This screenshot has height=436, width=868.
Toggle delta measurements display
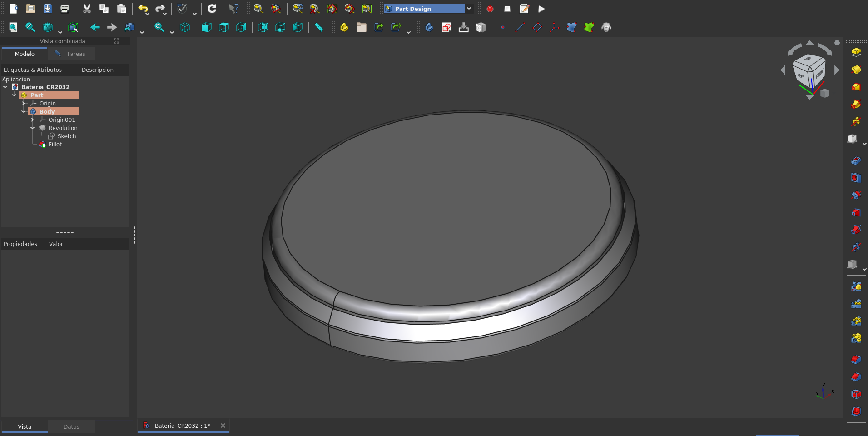pos(367,9)
